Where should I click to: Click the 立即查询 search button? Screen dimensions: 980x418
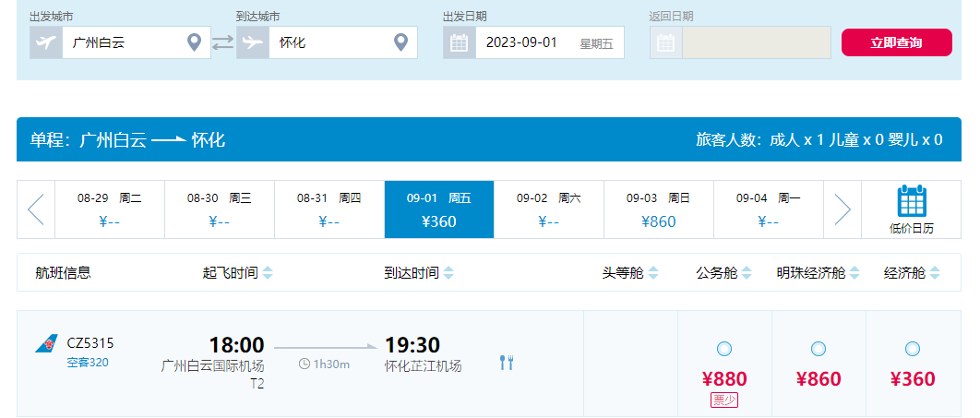coord(897,42)
